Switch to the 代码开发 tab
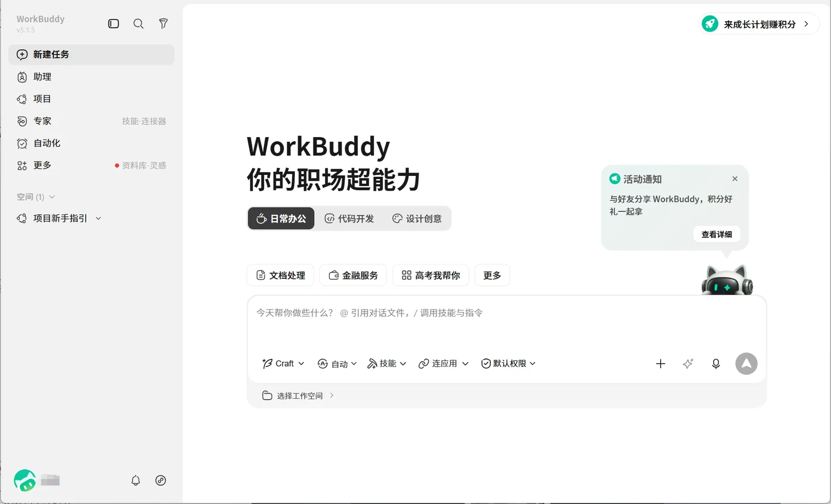831x504 pixels. (x=349, y=219)
